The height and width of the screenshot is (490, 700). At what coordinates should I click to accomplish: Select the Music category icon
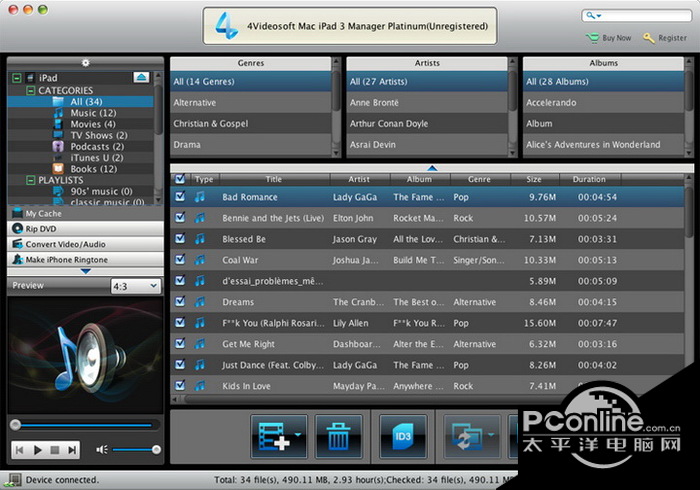[x=58, y=113]
